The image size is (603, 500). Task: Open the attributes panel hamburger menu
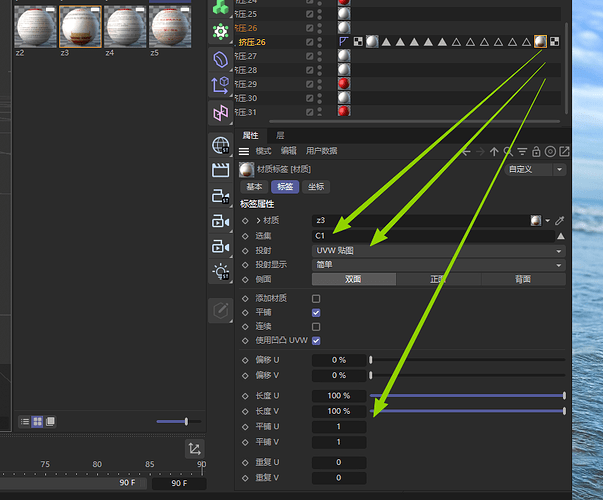[244, 152]
